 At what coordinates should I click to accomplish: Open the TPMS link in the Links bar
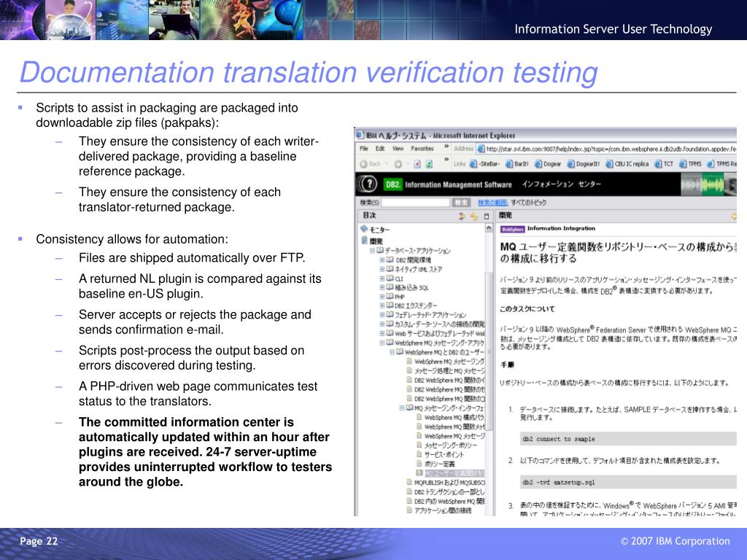point(690,164)
